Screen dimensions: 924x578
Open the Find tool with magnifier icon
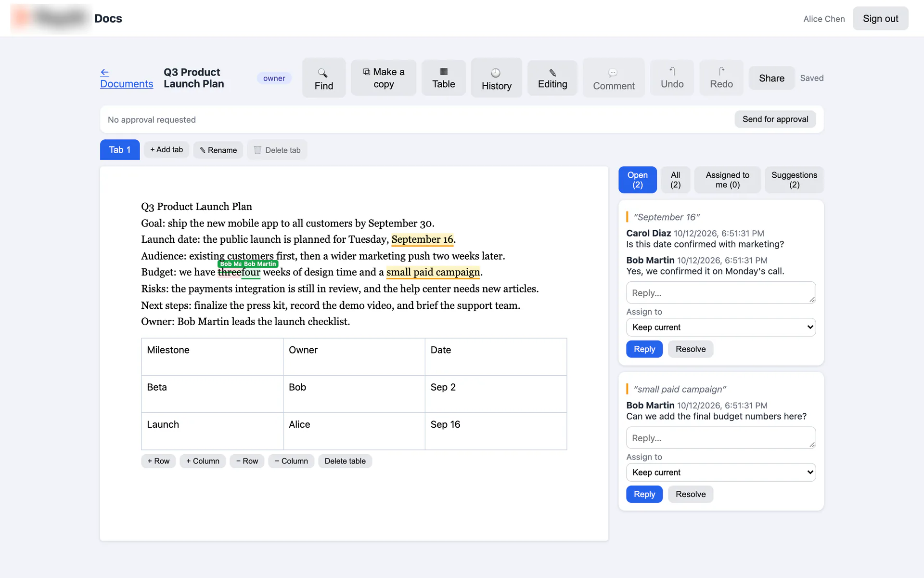(x=324, y=78)
